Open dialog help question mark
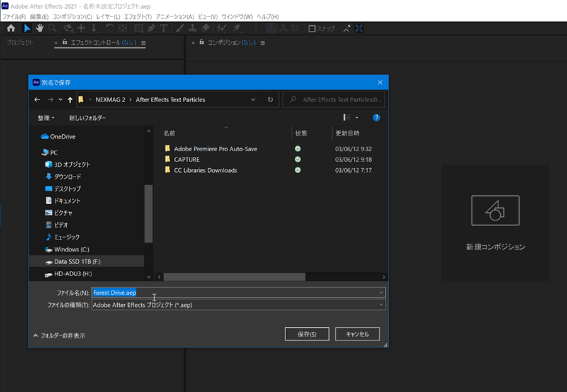The width and height of the screenshot is (567, 392). (x=377, y=117)
